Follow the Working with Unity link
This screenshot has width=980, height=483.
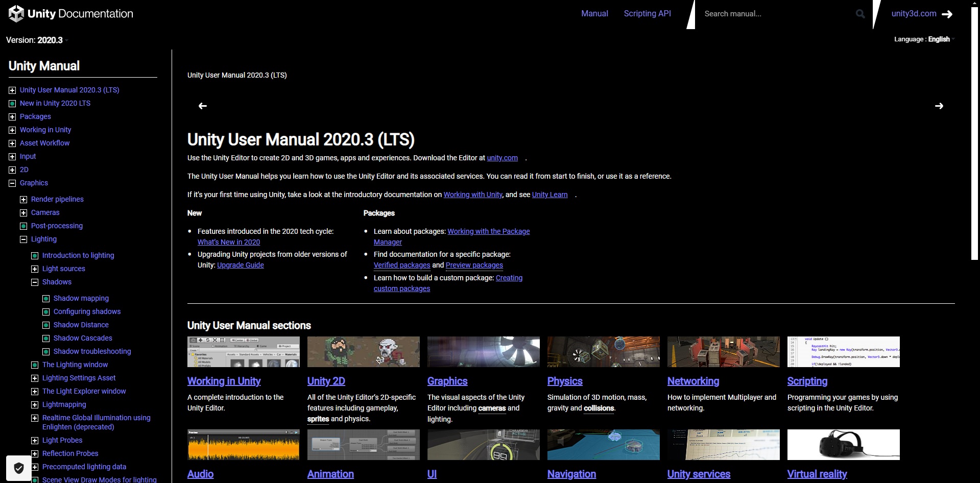click(x=473, y=195)
